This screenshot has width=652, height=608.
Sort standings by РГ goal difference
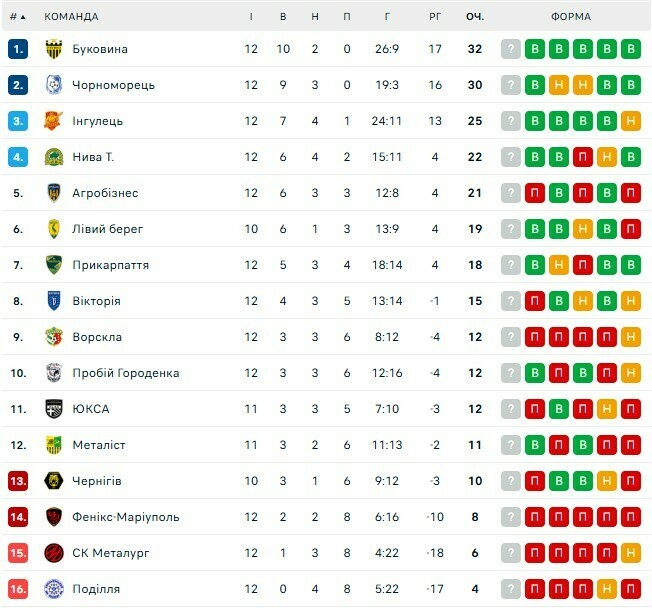[x=435, y=17]
